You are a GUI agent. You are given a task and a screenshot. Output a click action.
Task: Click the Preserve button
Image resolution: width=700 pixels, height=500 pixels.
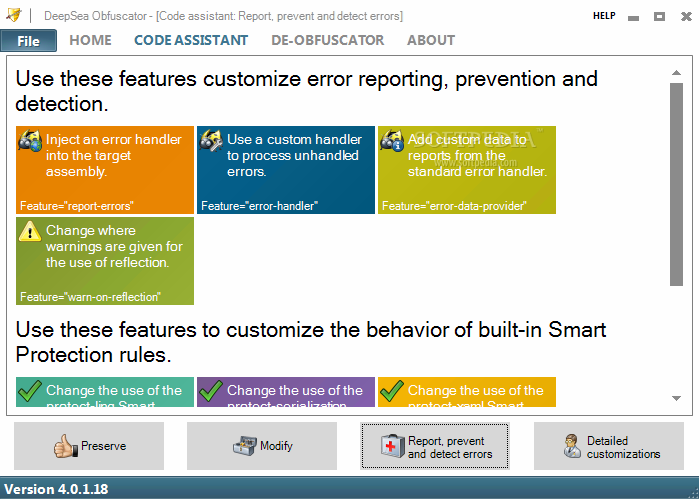click(89, 446)
